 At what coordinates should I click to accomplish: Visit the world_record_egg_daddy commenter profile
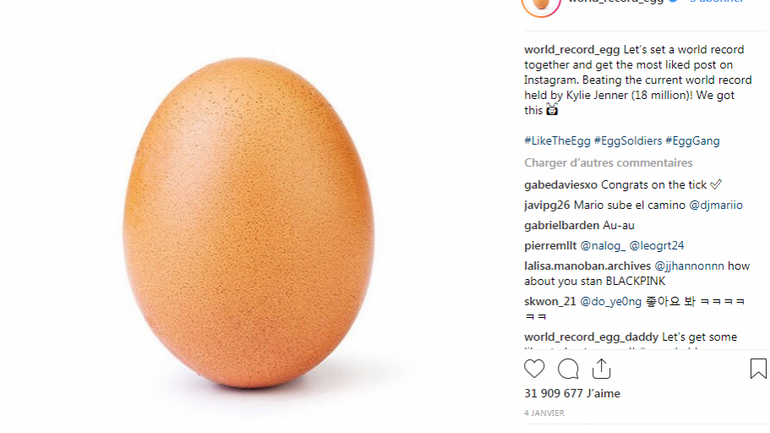coord(591,337)
